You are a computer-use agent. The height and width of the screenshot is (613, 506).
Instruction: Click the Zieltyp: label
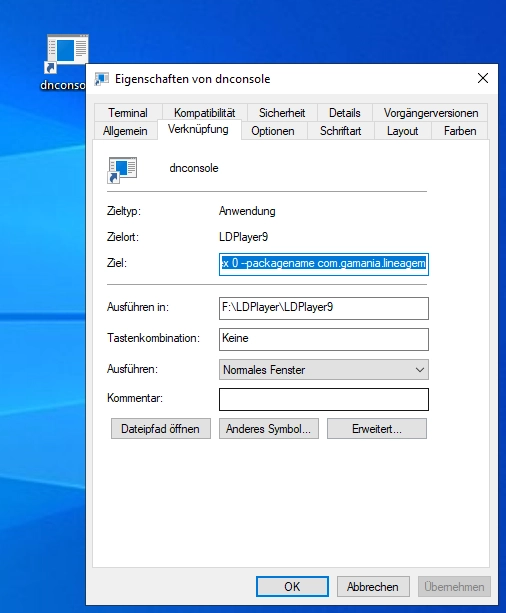(x=124, y=211)
